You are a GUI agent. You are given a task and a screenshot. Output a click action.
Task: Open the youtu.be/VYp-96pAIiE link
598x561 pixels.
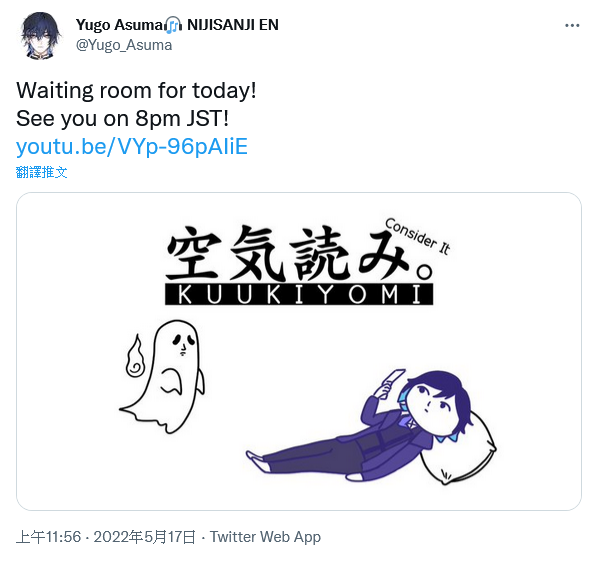[132, 146]
